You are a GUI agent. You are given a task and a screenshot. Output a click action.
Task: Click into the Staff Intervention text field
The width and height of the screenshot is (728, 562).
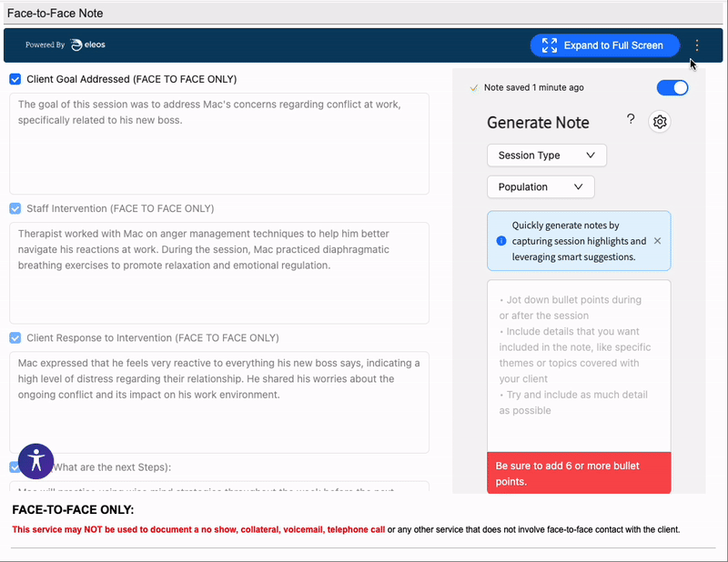tap(219, 273)
